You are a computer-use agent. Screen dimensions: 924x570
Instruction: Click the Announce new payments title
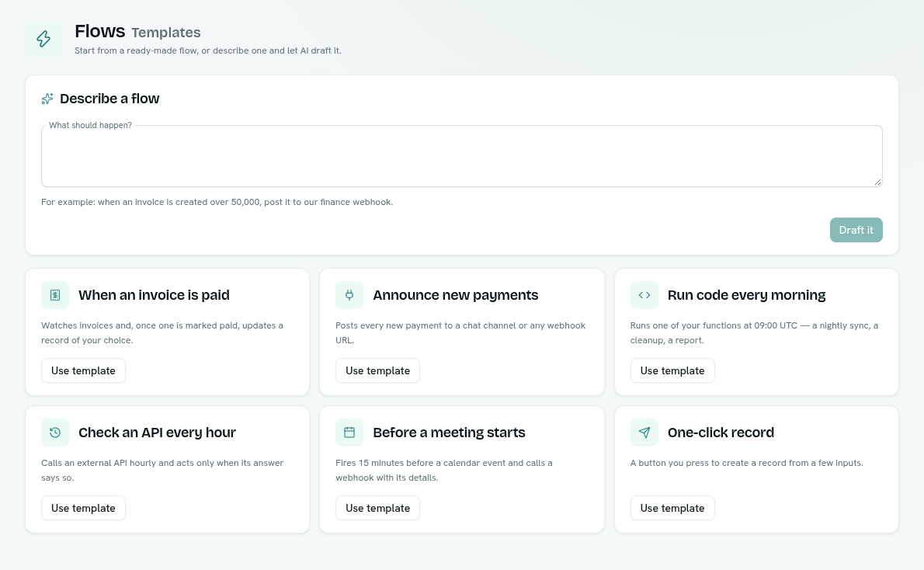456,295
